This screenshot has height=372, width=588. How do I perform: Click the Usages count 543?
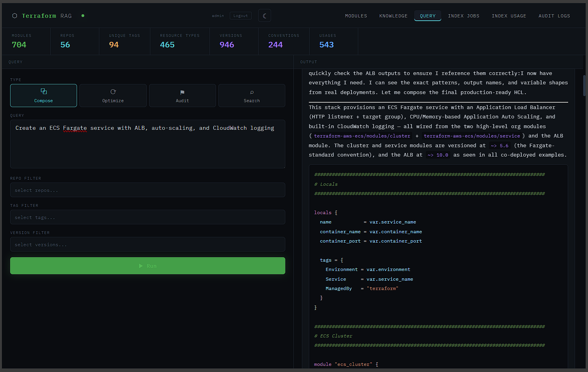(x=327, y=45)
